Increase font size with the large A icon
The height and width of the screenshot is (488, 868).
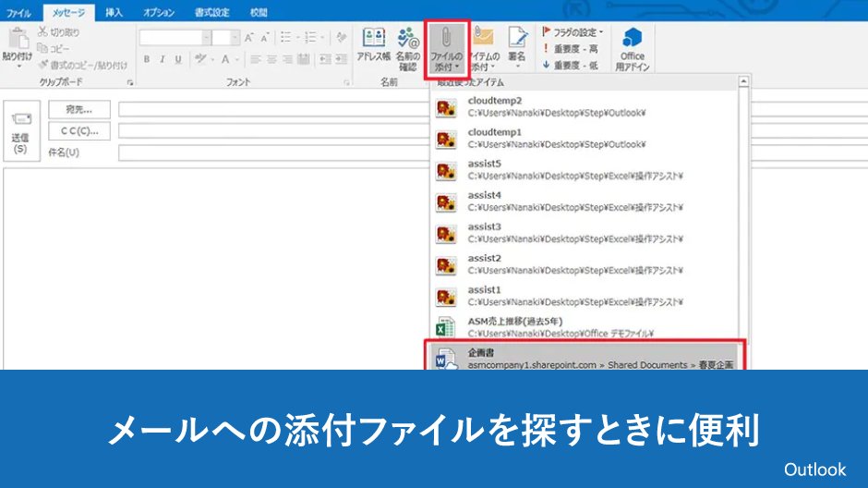tap(249, 38)
